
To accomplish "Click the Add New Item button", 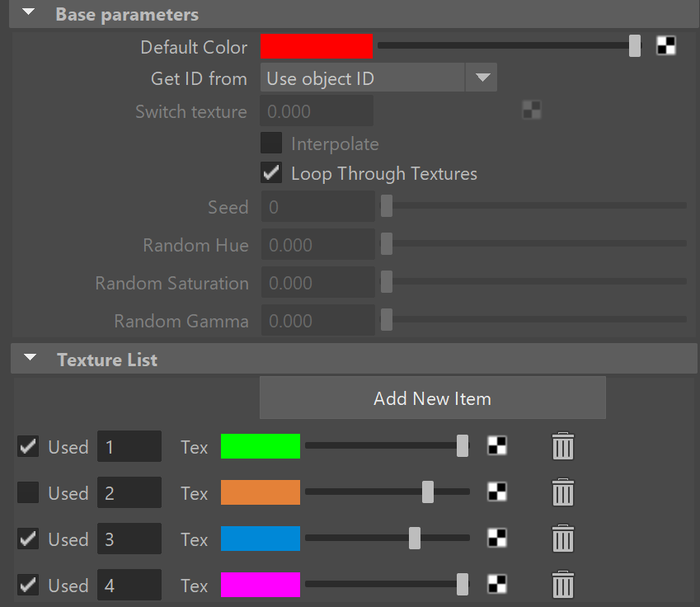I will pos(433,398).
